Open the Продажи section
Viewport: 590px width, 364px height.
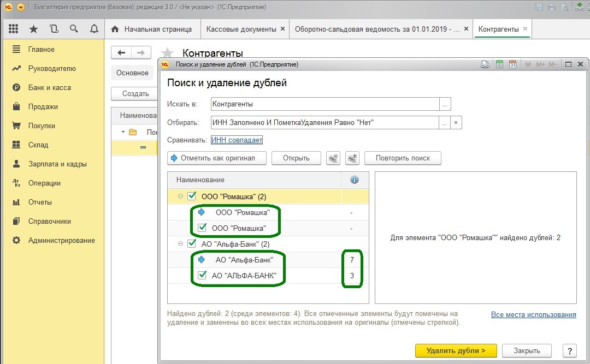[43, 107]
